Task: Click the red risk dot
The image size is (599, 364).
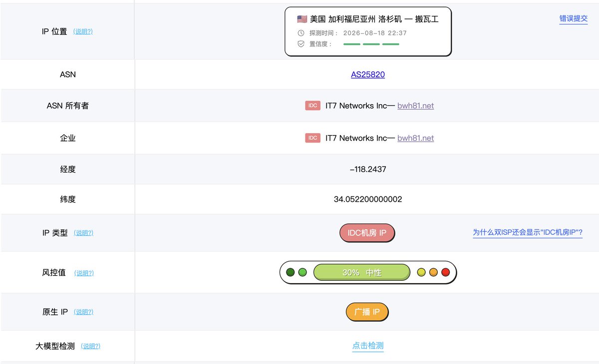Action: tap(446, 272)
